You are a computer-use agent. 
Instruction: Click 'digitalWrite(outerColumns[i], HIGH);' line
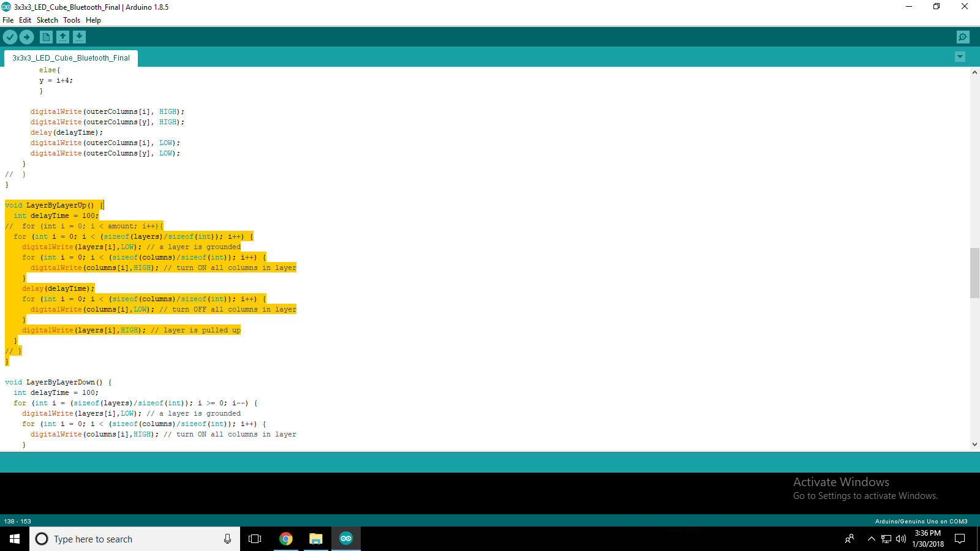pyautogui.click(x=107, y=111)
